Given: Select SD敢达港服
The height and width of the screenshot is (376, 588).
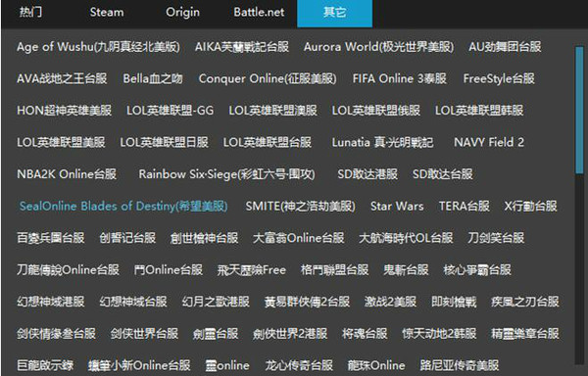Looking at the screenshot, I should (x=367, y=174).
